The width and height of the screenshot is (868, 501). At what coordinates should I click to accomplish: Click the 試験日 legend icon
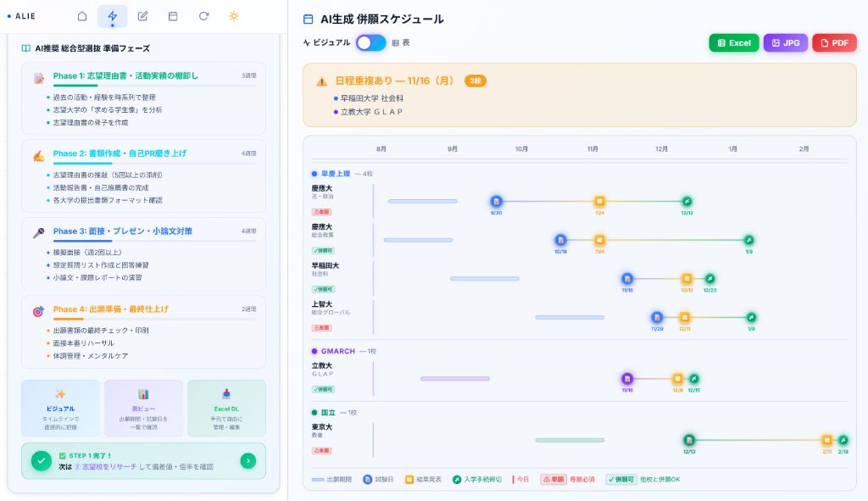pyautogui.click(x=368, y=480)
